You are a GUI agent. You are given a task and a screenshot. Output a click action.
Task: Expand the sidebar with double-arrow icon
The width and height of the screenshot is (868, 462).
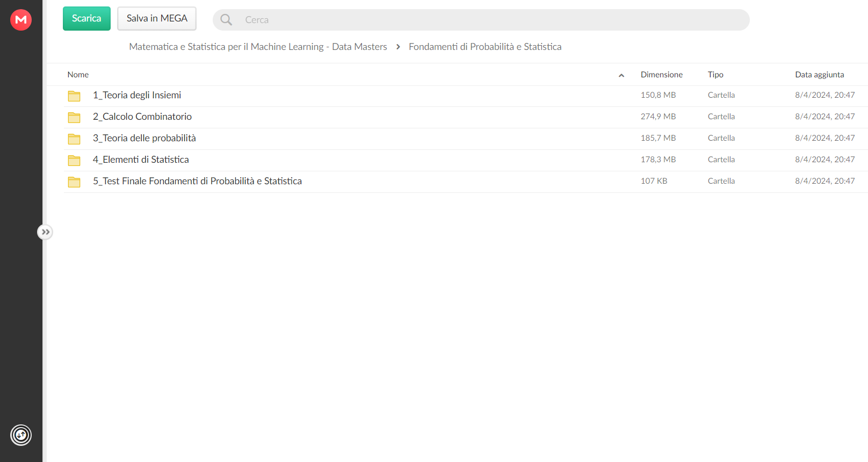[45, 232]
